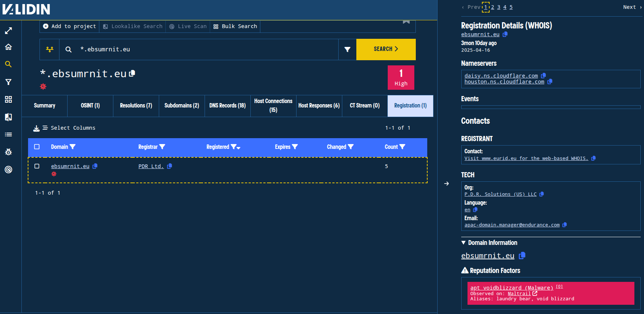Bookmark this search with flag icon
This screenshot has width=644, height=314.
click(406, 21)
